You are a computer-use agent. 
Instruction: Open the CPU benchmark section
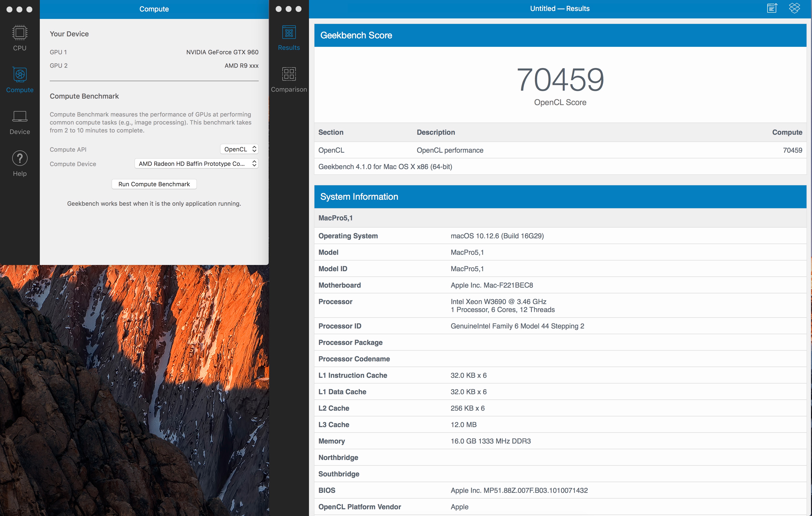pyautogui.click(x=20, y=37)
